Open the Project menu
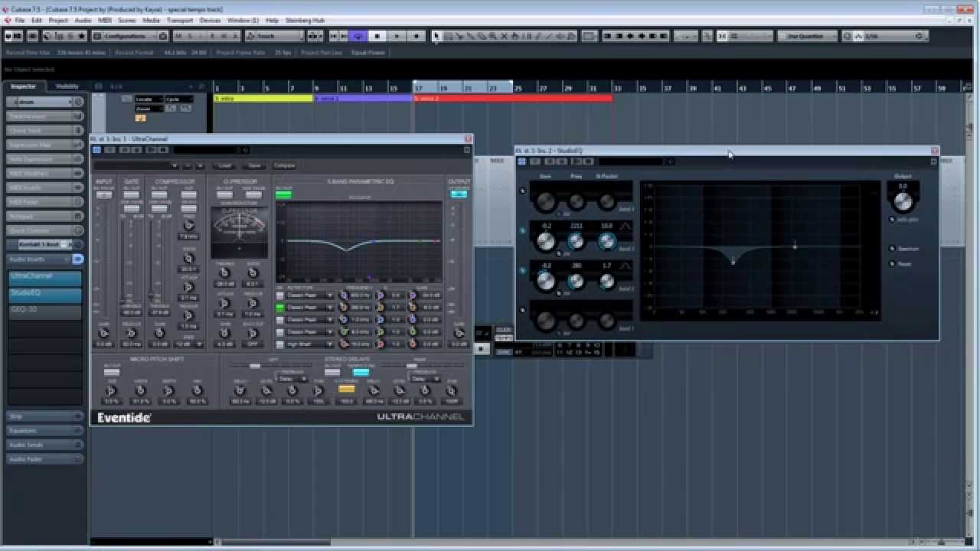 (x=58, y=20)
